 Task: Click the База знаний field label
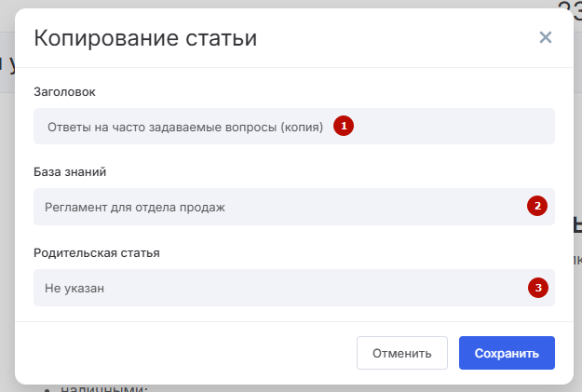click(70, 172)
